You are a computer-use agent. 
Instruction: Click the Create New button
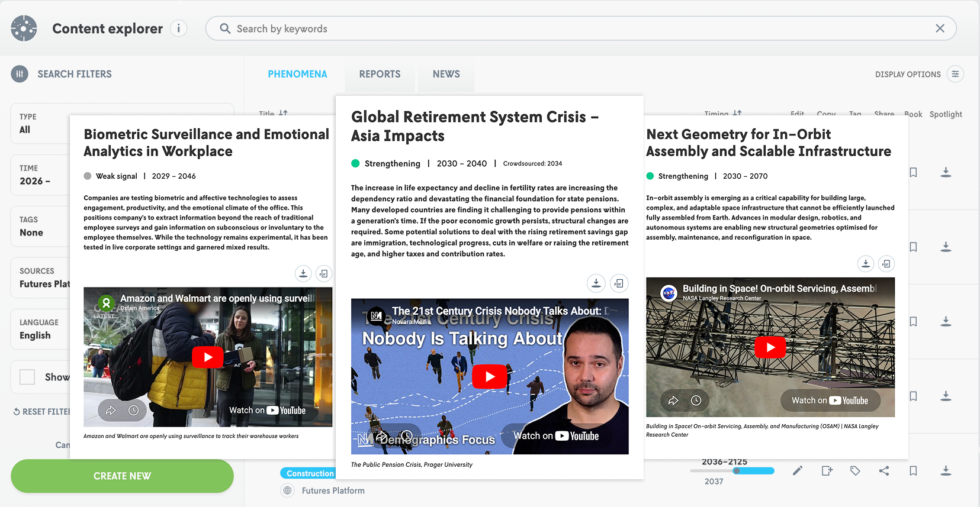click(122, 476)
